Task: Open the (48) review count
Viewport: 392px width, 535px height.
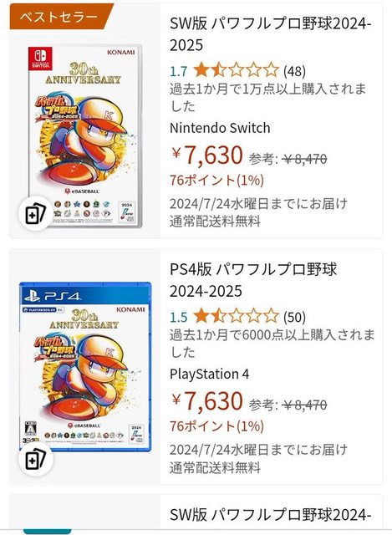Action: click(x=294, y=71)
